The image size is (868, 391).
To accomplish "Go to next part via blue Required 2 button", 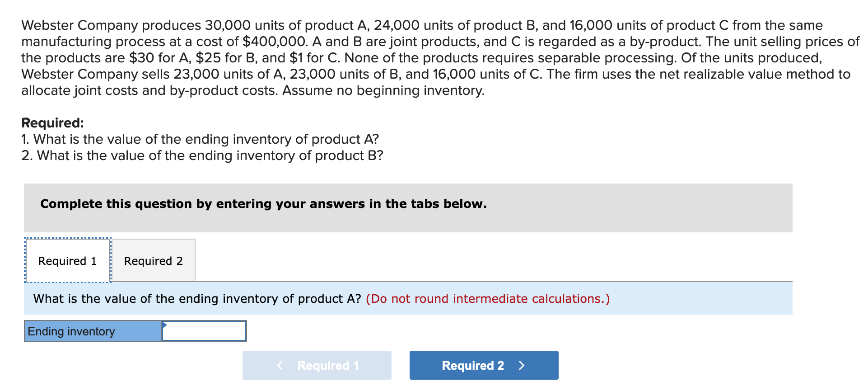I will (484, 365).
